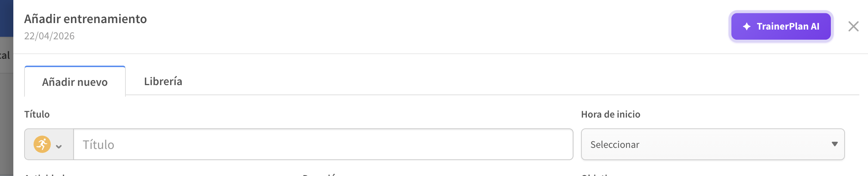
Task: Click the Hora de inicio label
Action: point(611,114)
